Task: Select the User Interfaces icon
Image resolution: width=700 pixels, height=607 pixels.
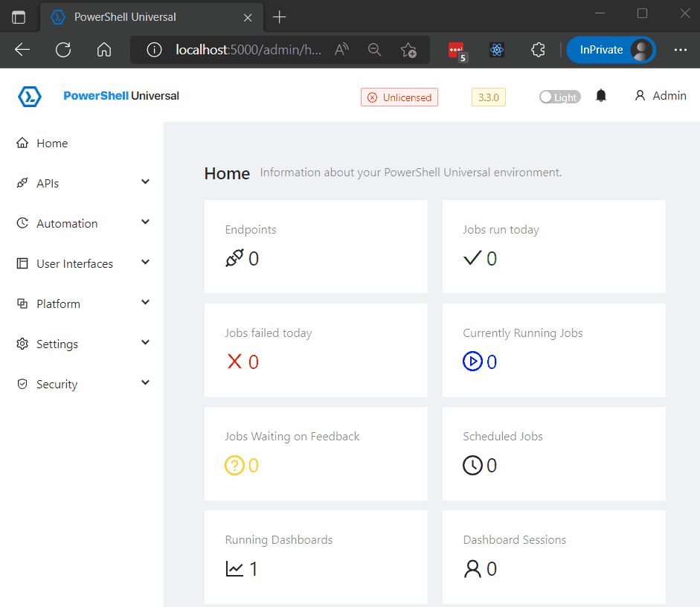Action: 23,263
